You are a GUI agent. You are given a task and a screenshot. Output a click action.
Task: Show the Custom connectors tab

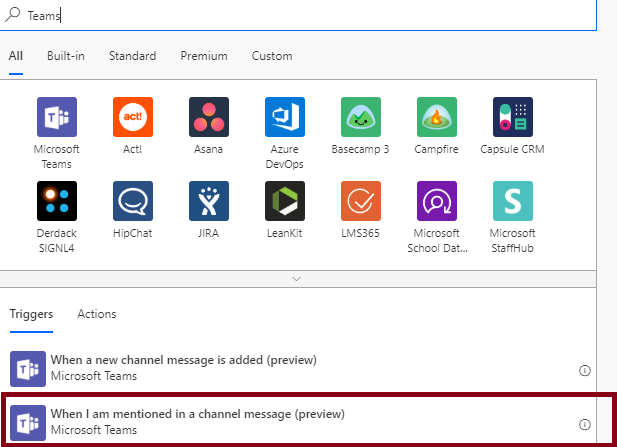(272, 56)
